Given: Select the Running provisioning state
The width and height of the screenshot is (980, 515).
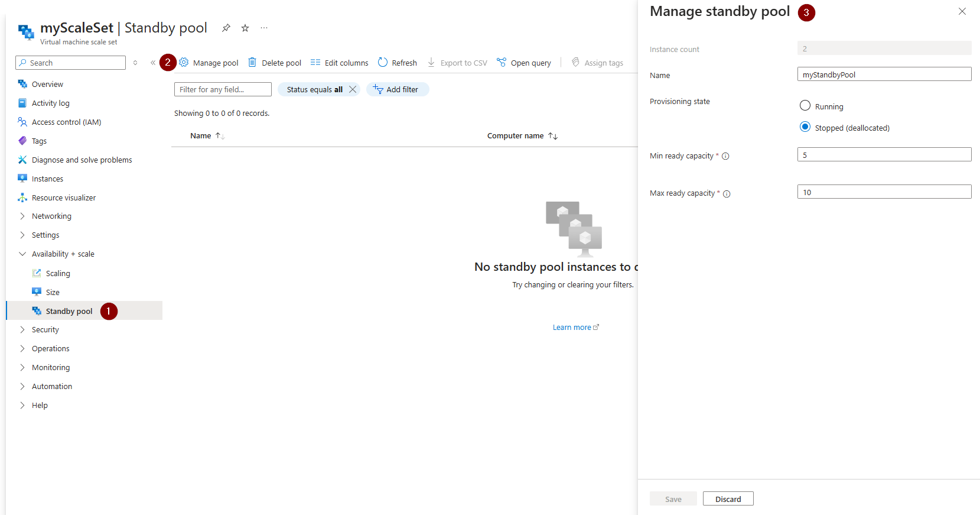Looking at the screenshot, I should click(805, 106).
